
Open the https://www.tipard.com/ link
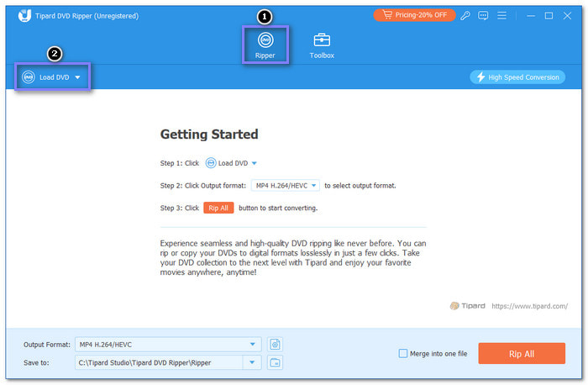pyautogui.click(x=529, y=306)
